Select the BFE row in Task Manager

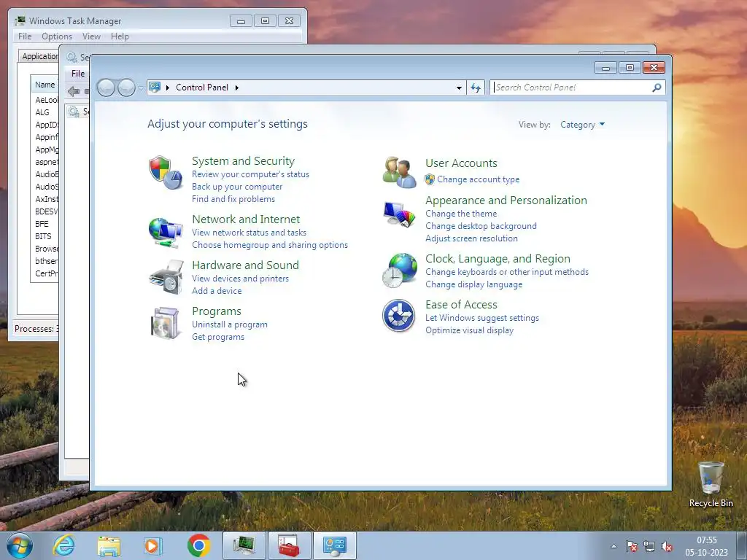coord(42,224)
